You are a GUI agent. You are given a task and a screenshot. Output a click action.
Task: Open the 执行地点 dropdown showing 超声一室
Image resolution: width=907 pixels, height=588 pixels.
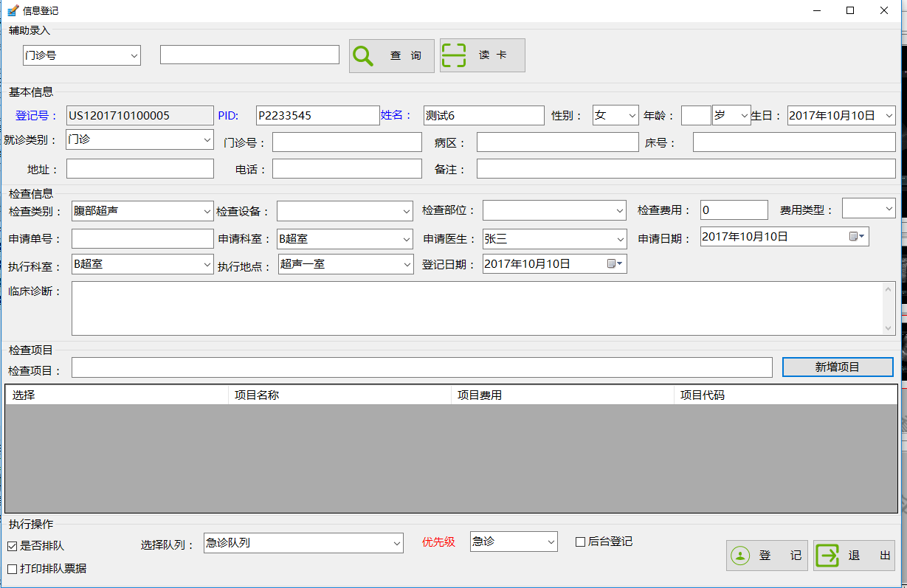click(407, 264)
